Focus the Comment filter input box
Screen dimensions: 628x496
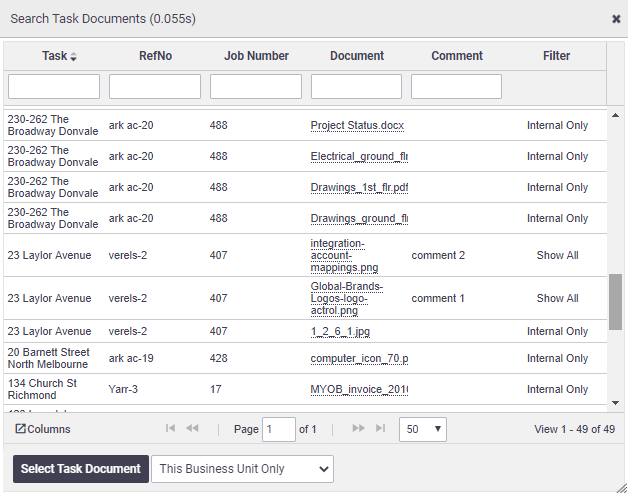456,86
